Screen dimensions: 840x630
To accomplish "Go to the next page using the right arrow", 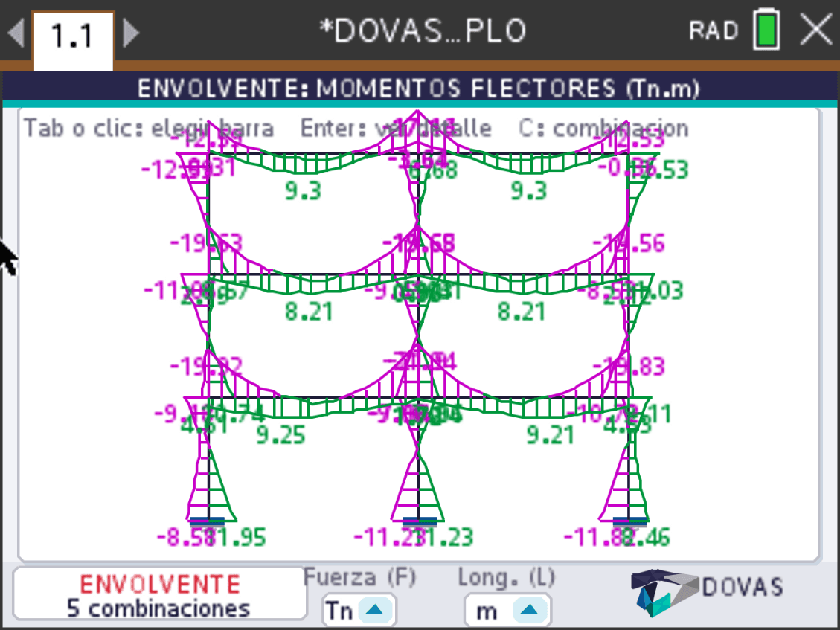I will pos(131,33).
